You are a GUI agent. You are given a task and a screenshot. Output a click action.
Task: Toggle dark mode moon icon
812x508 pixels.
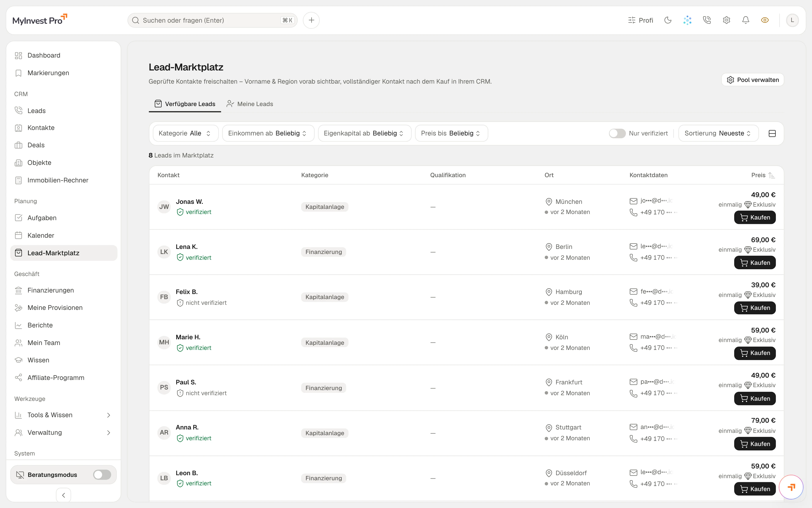668,20
